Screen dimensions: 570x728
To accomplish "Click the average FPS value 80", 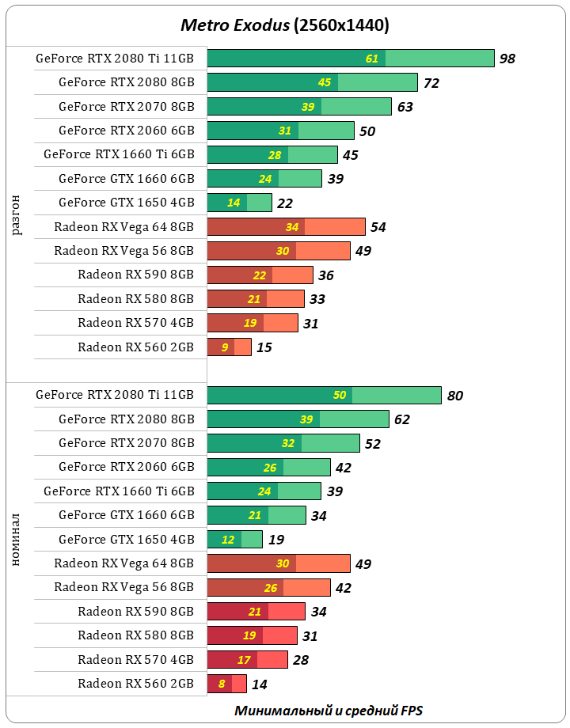I will click(454, 396).
